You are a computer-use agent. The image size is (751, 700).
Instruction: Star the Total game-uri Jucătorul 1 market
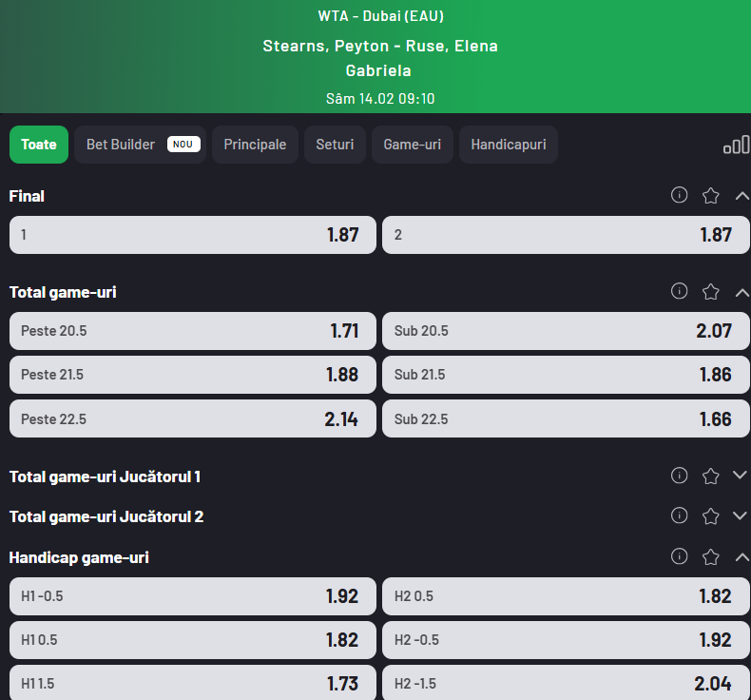tap(710, 476)
